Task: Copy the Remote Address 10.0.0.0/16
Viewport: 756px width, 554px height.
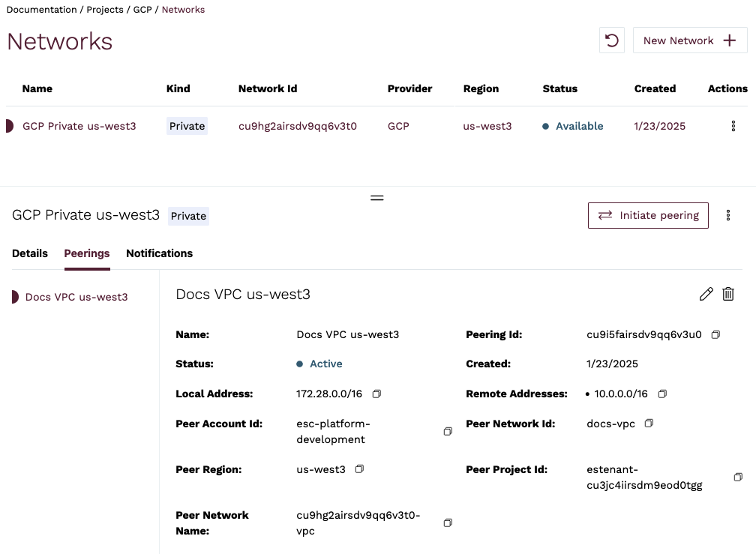Action: tap(662, 394)
